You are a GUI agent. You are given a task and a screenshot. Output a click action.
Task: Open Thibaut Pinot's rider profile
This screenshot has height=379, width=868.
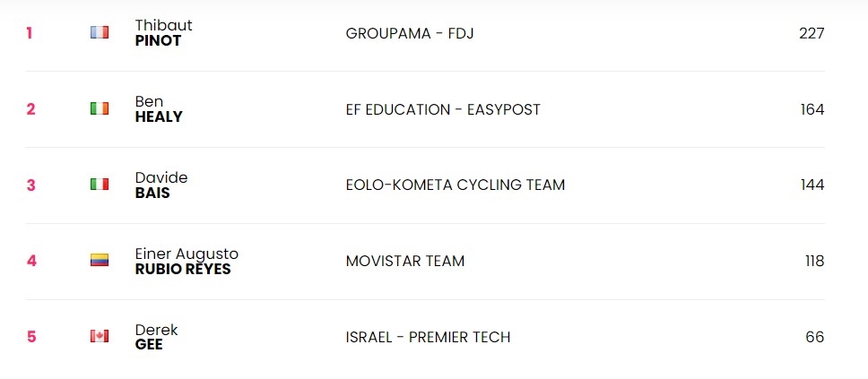(x=163, y=33)
